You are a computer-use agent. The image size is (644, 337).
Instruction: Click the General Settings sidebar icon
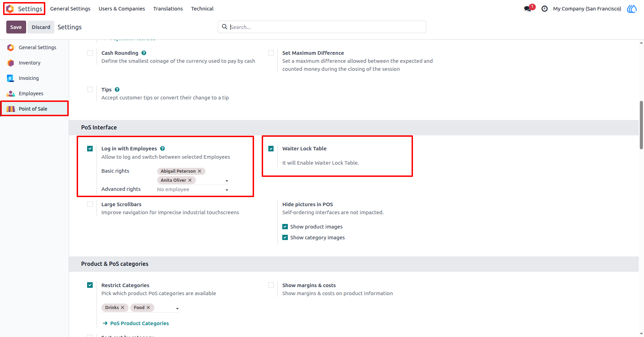(x=11, y=47)
